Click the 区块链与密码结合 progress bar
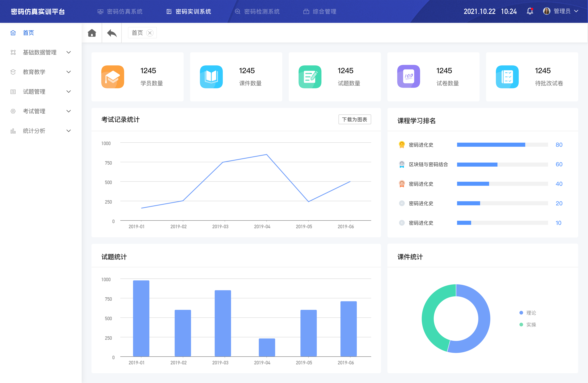Screen dimensions: 588x383 502,164
